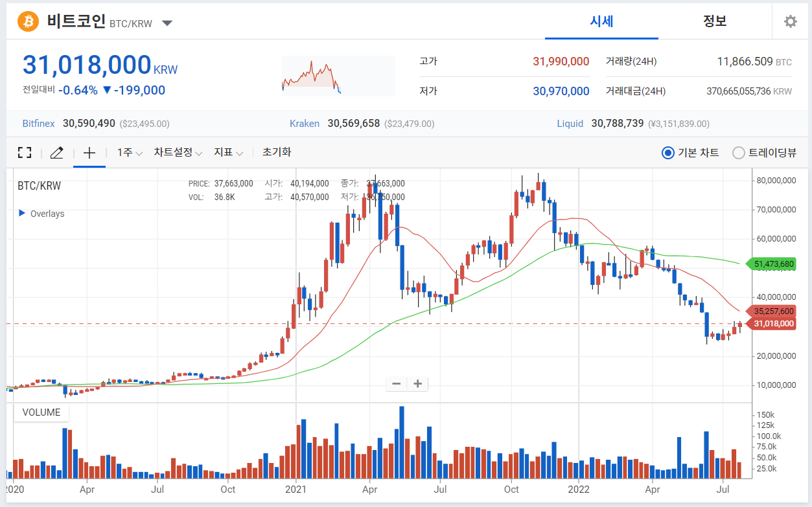The height and width of the screenshot is (507, 812).
Task: Click the 초기화 reset button
Action: [x=277, y=152]
